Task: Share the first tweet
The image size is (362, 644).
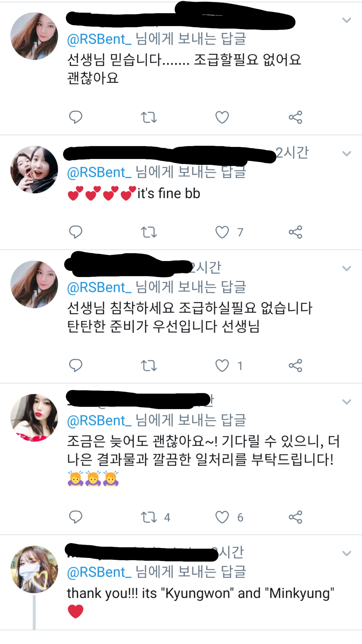Action: [x=297, y=117]
